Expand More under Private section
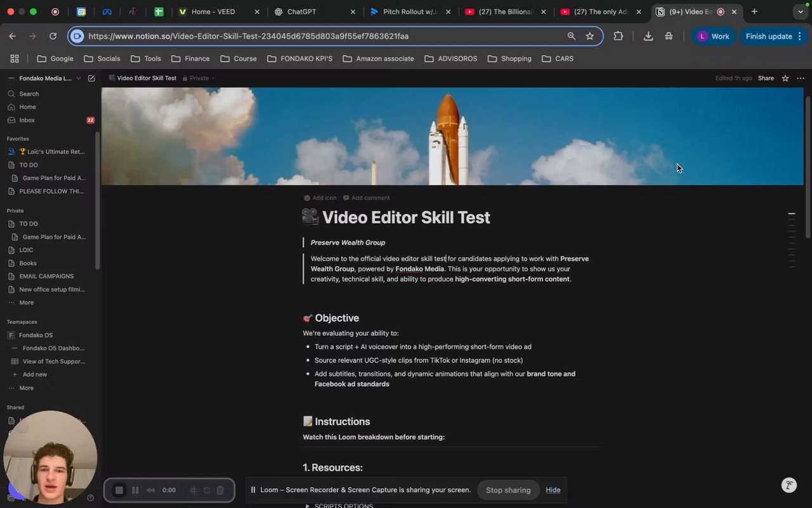Viewport: 812px width, 508px height. (49, 302)
